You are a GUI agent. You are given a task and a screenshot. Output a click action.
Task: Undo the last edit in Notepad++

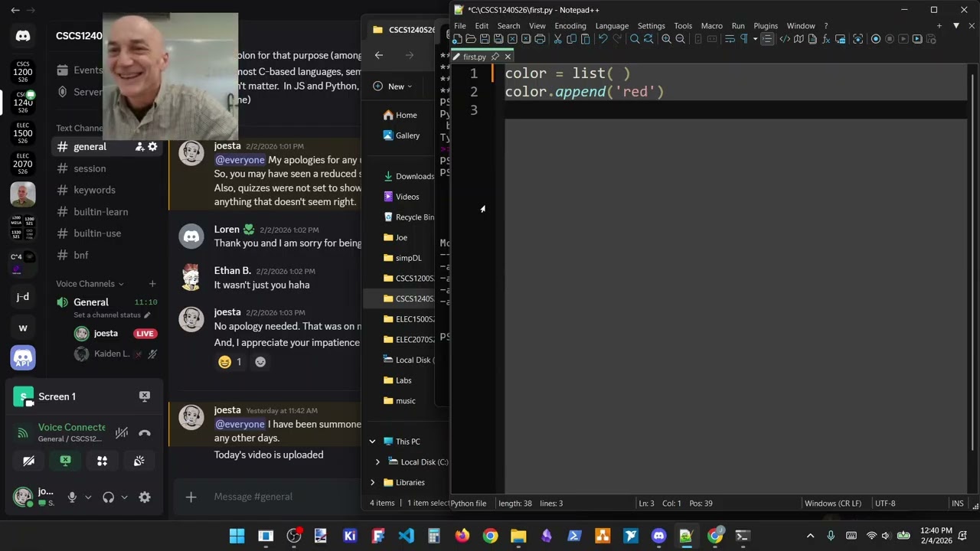pyautogui.click(x=603, y=39)
